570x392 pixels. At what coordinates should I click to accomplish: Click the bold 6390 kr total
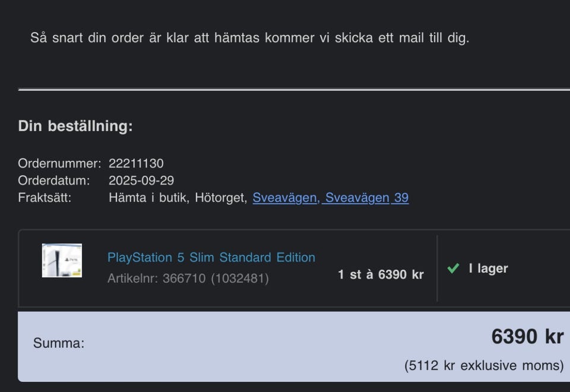pos(527,337)
